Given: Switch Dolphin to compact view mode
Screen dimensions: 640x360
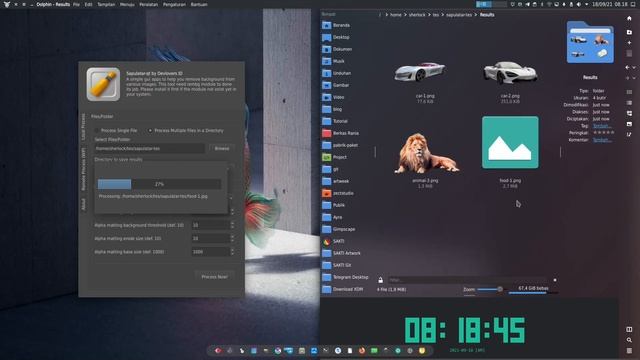Looking at the screenshot, I should pyautogui.click(x=629, y=103).
